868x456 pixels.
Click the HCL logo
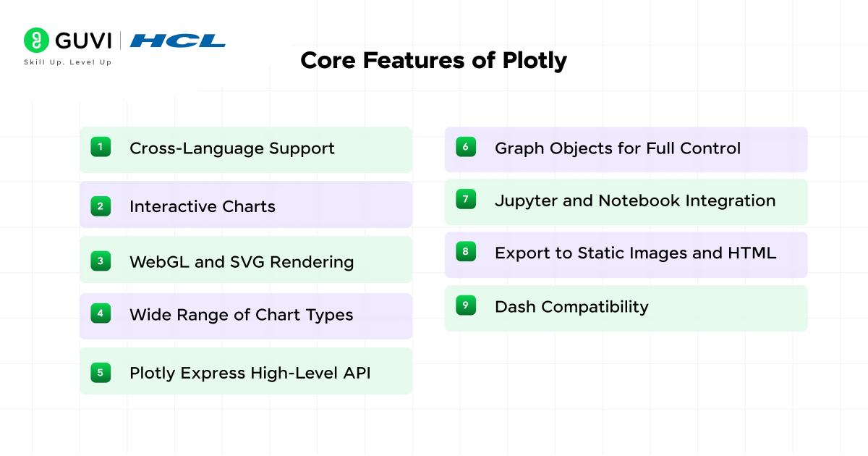[178, 41]
